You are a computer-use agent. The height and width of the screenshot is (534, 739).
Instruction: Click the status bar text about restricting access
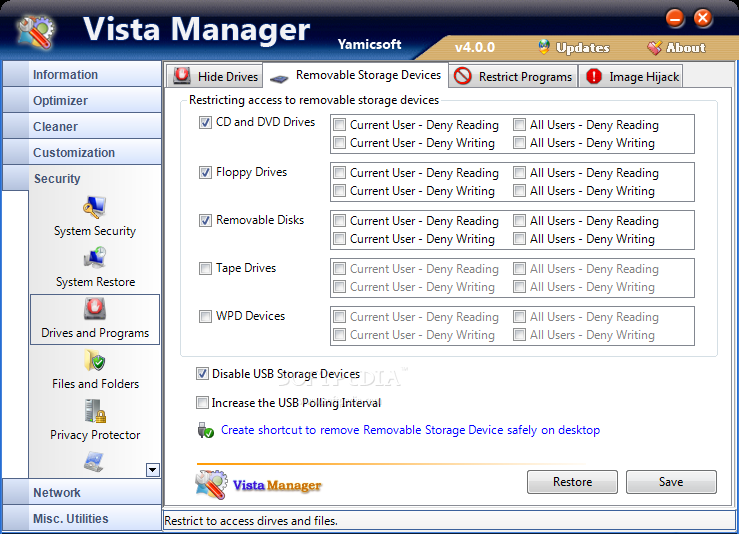251,521
